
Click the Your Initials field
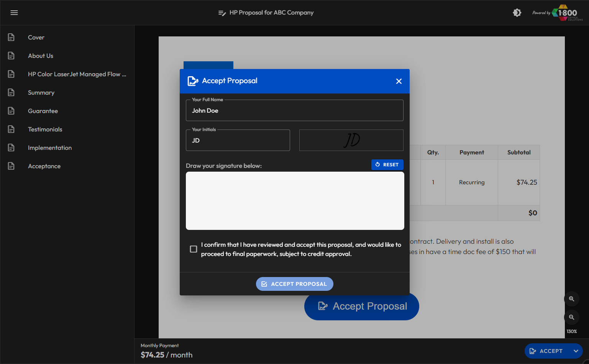[x=238, y=140]
